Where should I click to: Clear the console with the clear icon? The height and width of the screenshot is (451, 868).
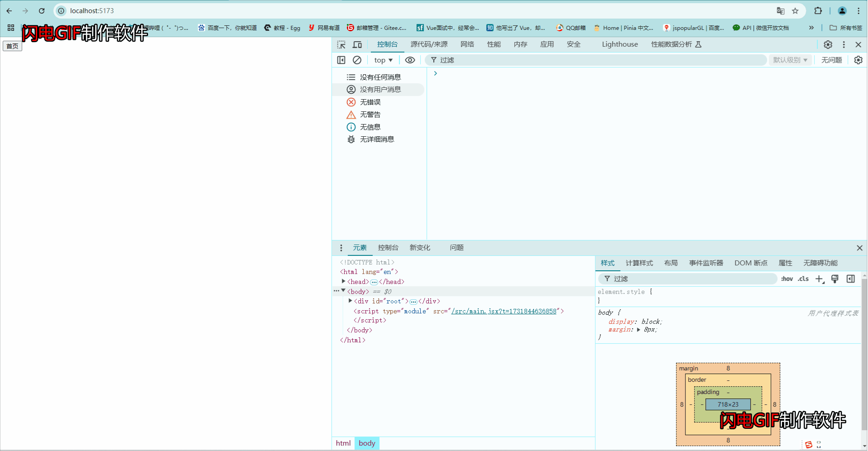point(357,60)
